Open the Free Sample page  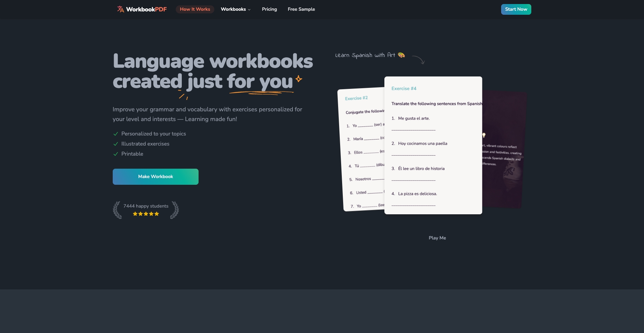pos(301,9)
